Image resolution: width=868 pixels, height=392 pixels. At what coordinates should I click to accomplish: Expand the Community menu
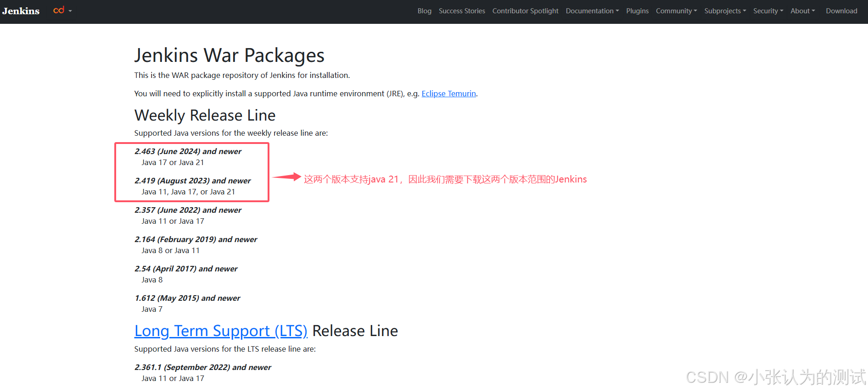(676, 11)
